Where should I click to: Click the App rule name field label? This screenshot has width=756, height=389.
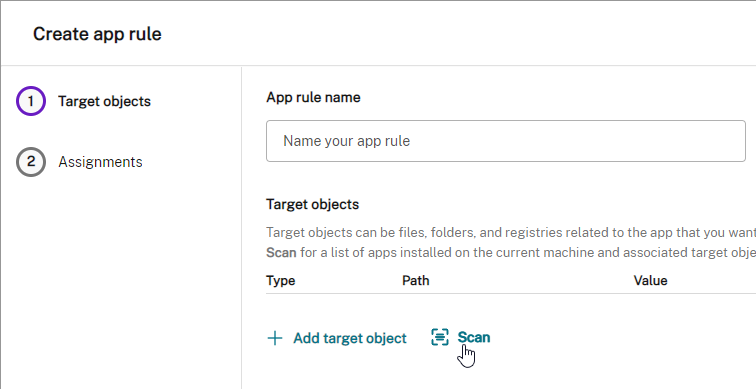313,97
